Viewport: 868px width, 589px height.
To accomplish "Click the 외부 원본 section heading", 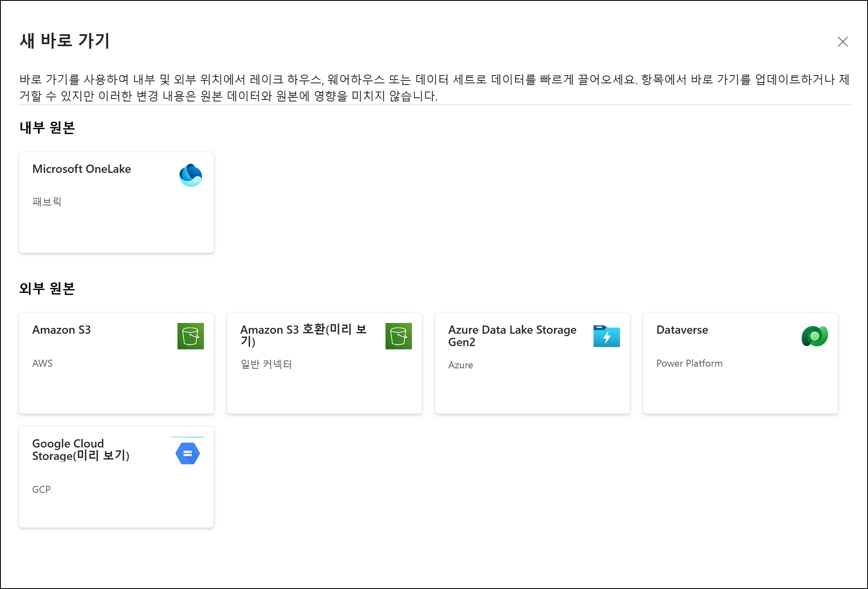I will click(x=47, y=288).
